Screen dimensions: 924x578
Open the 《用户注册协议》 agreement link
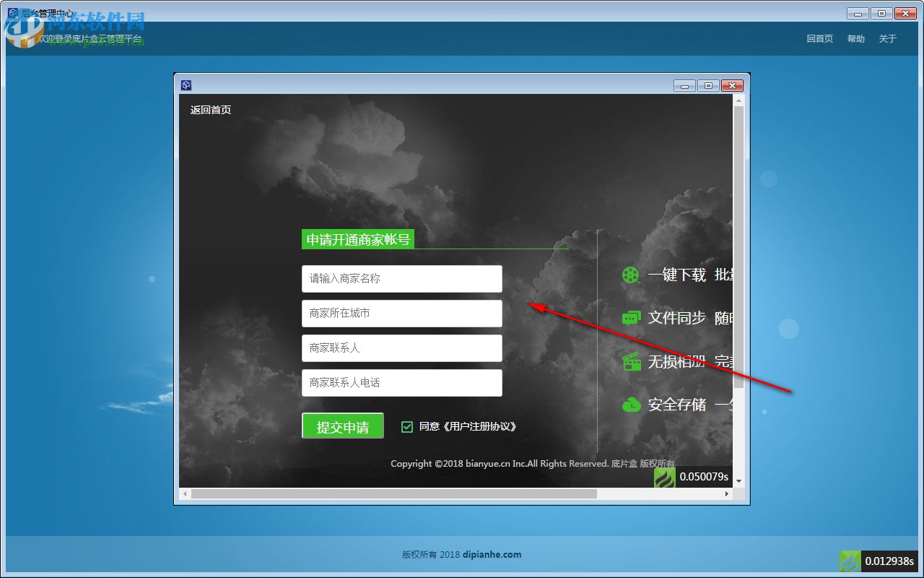(x=479, y=426)
